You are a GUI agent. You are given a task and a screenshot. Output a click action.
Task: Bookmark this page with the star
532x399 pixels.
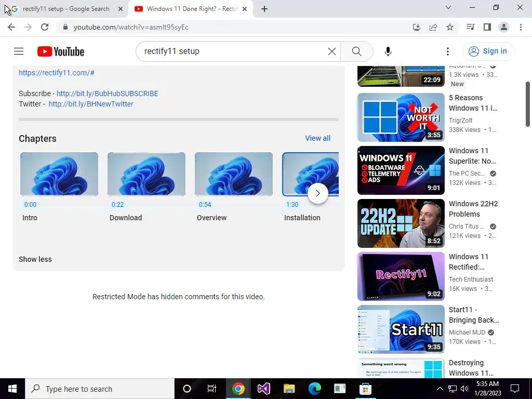tap(449, 27)
